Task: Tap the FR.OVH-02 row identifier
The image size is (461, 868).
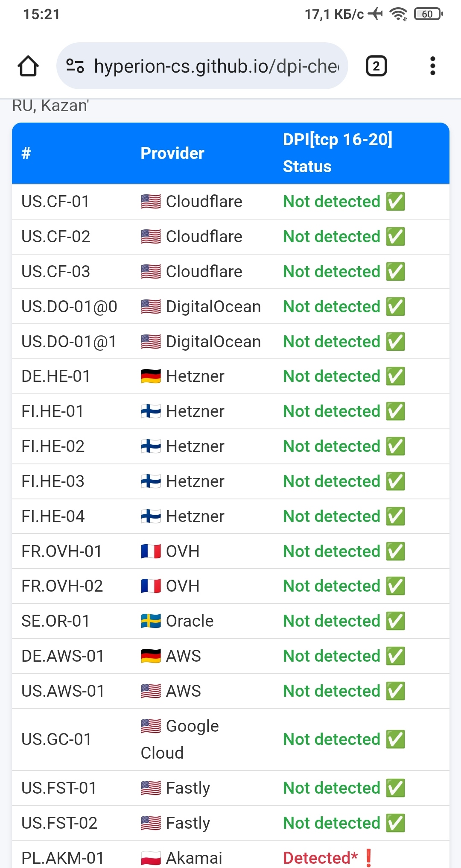Action: click(62, 586)
